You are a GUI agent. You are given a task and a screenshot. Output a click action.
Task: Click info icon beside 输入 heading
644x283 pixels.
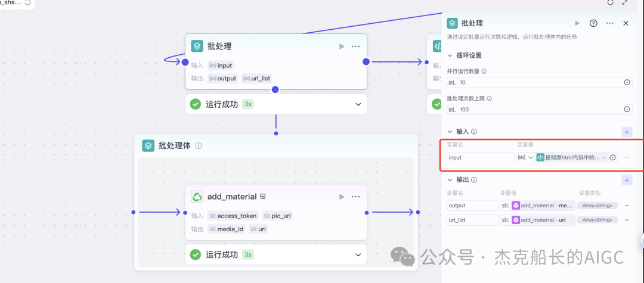click(474, 132)
